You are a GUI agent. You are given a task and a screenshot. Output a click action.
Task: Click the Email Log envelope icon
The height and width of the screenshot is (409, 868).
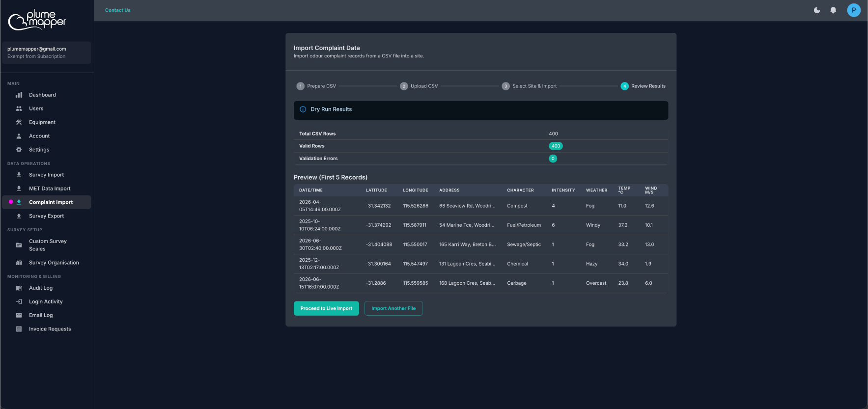(x=19, y=315)
